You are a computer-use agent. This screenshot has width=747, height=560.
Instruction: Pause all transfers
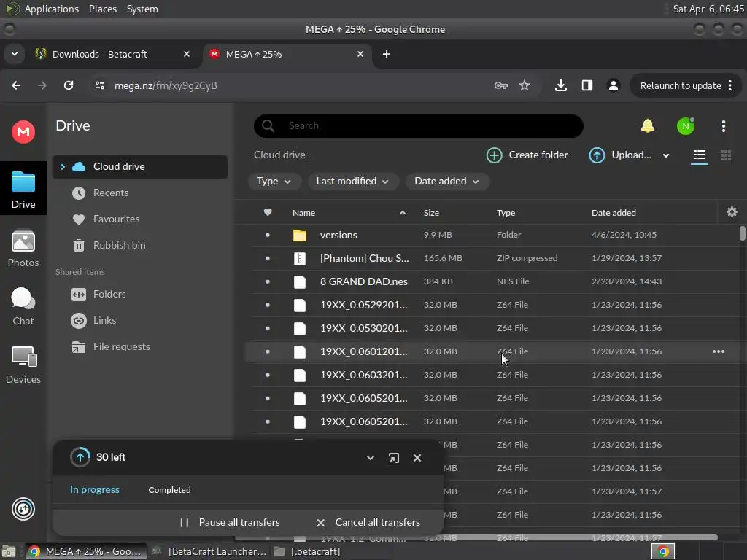click(x=230, y=522)
